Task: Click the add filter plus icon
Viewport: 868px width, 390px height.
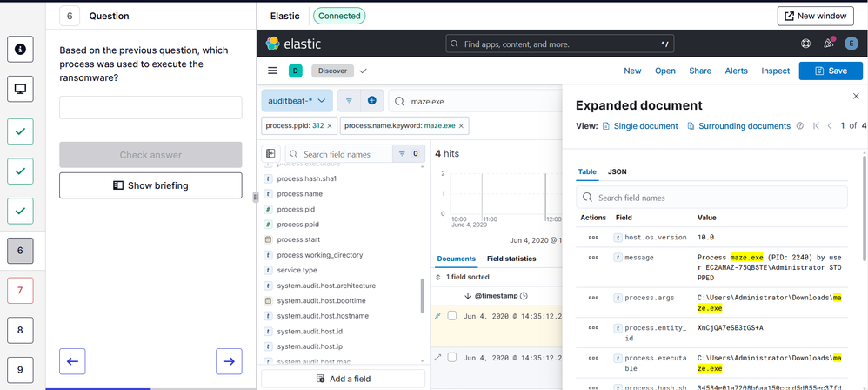Action: (371, 101)
